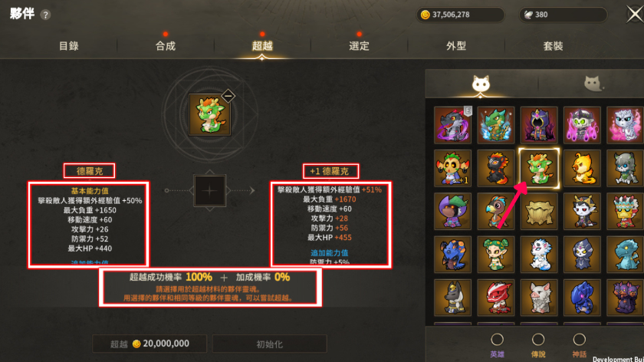Open the 套裝 tab
This screenshot has height=362, width=644.
point(553,45)
